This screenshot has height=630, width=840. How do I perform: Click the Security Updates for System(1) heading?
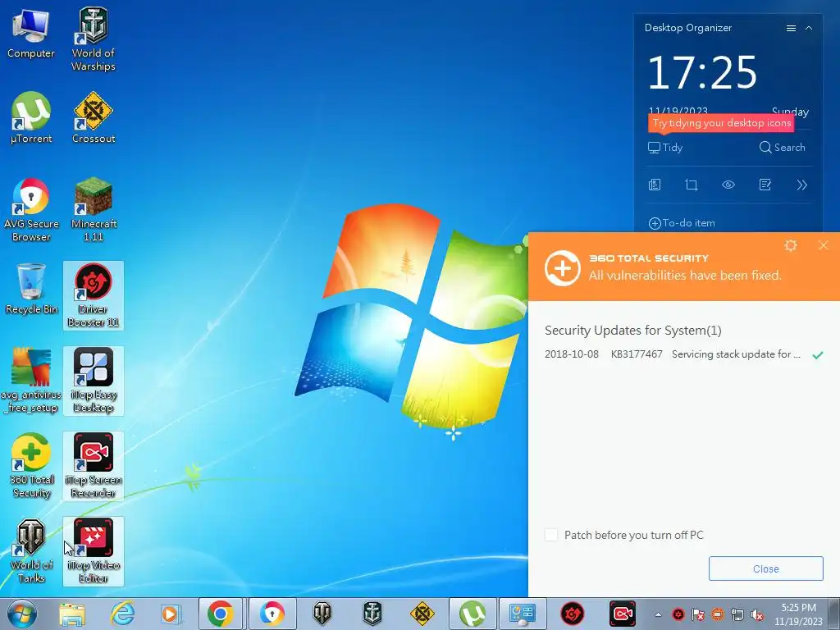pos(633,330)
